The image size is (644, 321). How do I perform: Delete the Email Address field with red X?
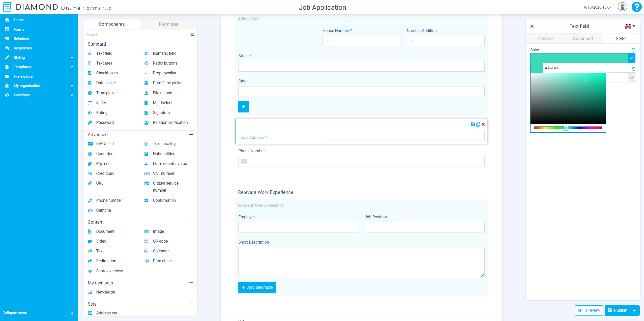(483, 124)
